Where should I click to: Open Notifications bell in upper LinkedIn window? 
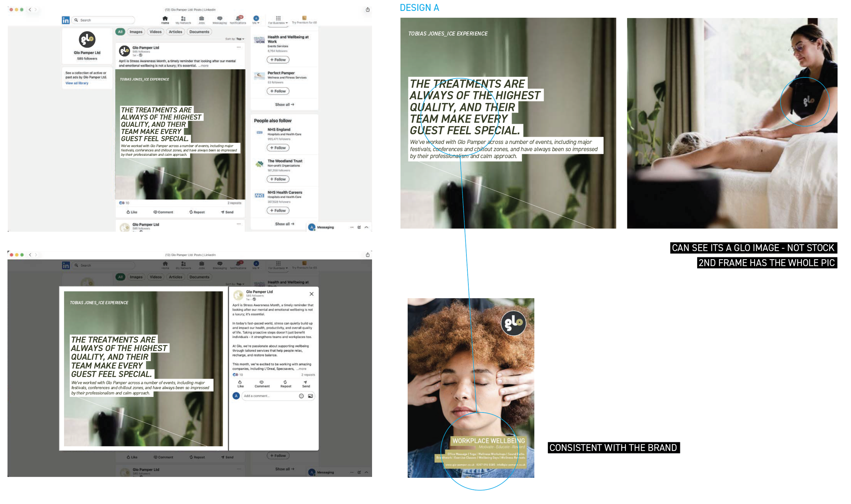tap(238, 19)
